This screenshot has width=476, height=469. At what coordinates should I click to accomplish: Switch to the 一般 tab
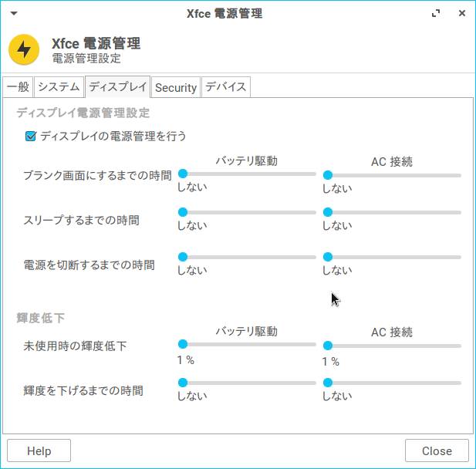[18, 87]
